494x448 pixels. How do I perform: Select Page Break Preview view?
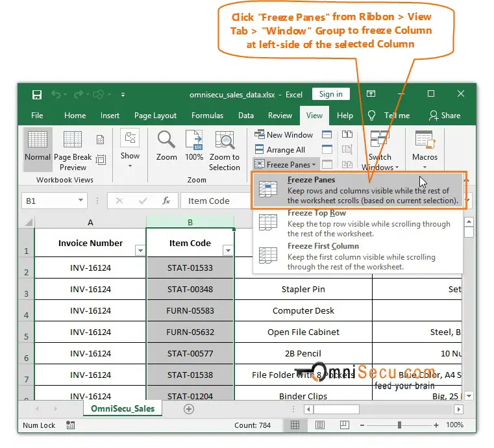73,150
